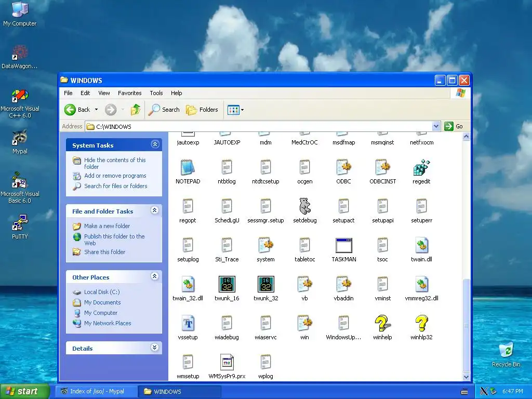532x399 pixels.
Task: Click Search for files or folders link
Action: tap(116, 186)
